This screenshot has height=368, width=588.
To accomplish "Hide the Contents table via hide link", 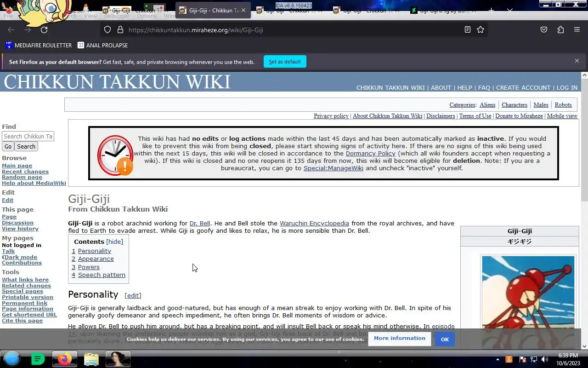I will tap(114, 241).
